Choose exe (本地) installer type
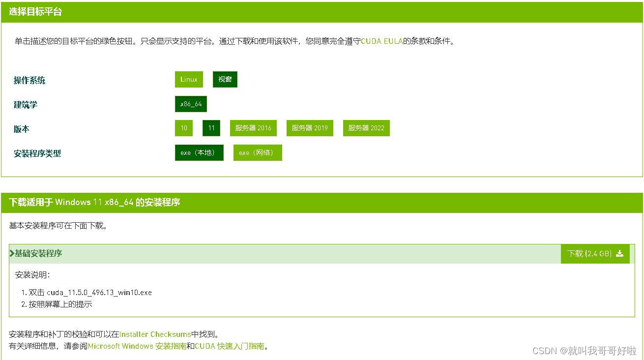The width and height of the screenshot is (644, 360). click(x=199, y=153)
